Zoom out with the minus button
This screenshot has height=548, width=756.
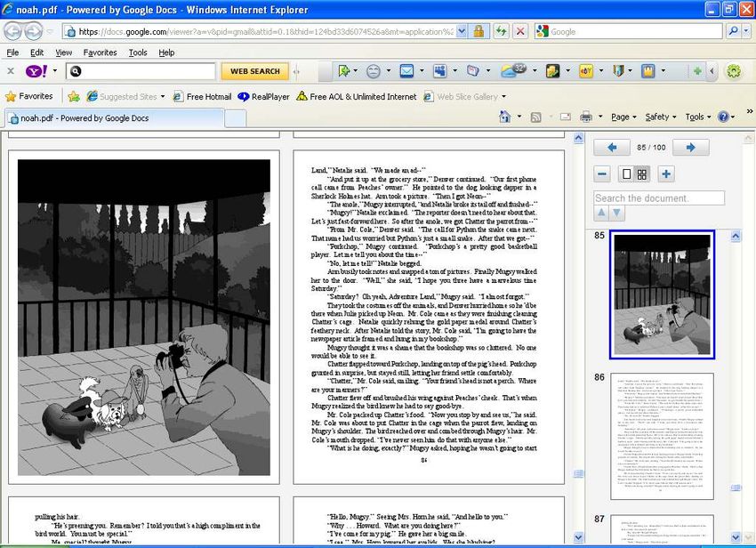click(602, 173)
